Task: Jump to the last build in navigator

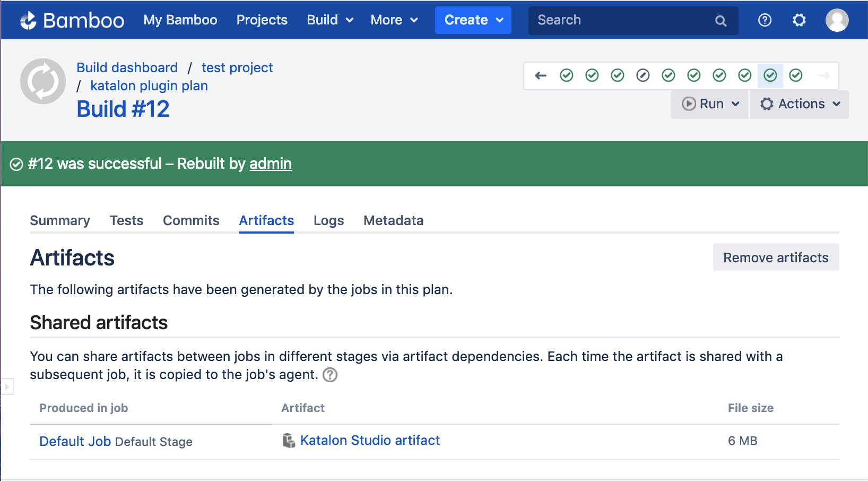Action: pyautogui.click(x=795, y=75)
